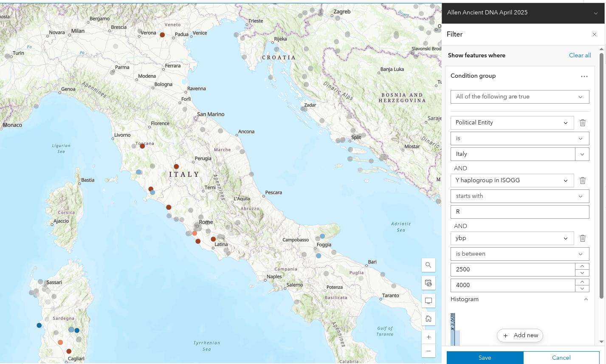Collapse the Histogram section
This screenshot has width=606, height=364.
(586, 299)
